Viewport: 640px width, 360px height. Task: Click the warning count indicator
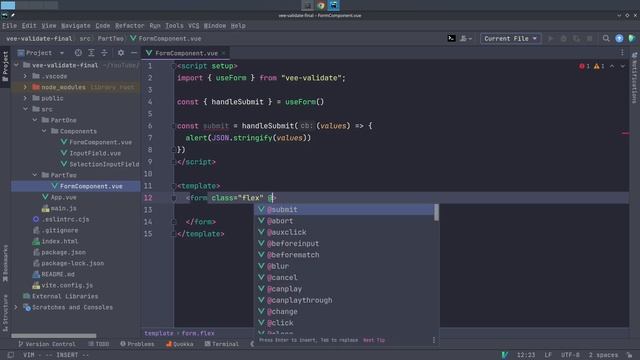coord(599,66)
